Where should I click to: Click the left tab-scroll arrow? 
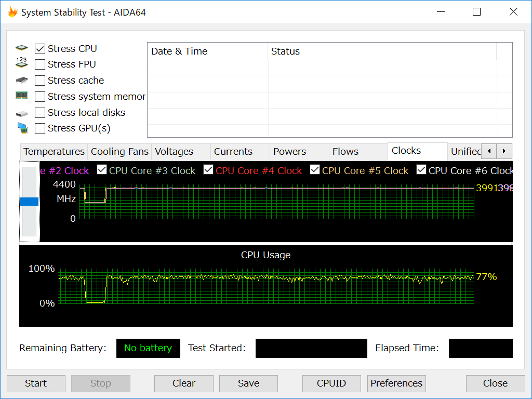pos(489,151)
